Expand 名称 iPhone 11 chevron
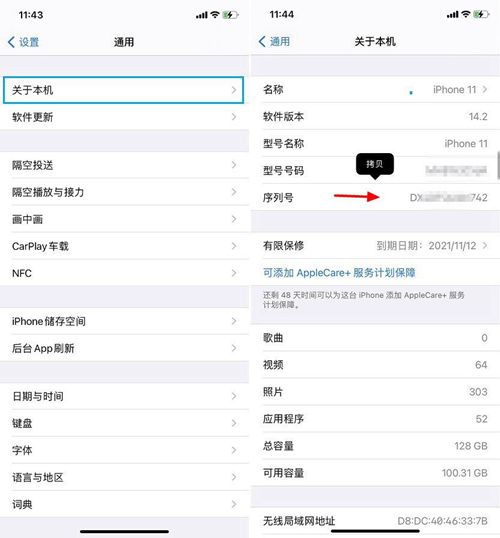The image size is (500, 538). [485, 90]
